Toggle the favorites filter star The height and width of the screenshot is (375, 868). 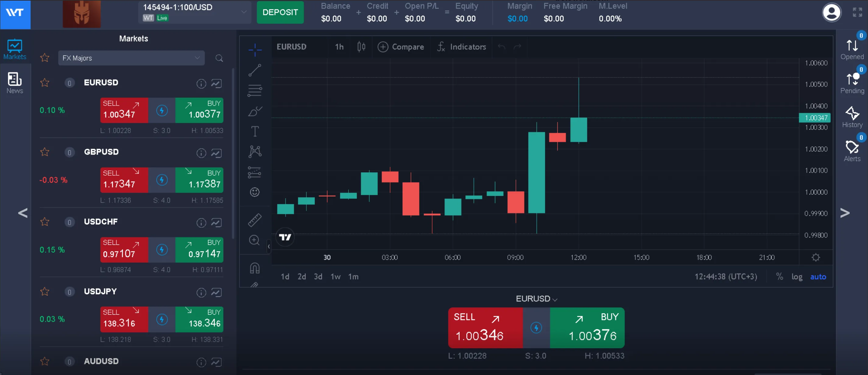pos(45,58)
